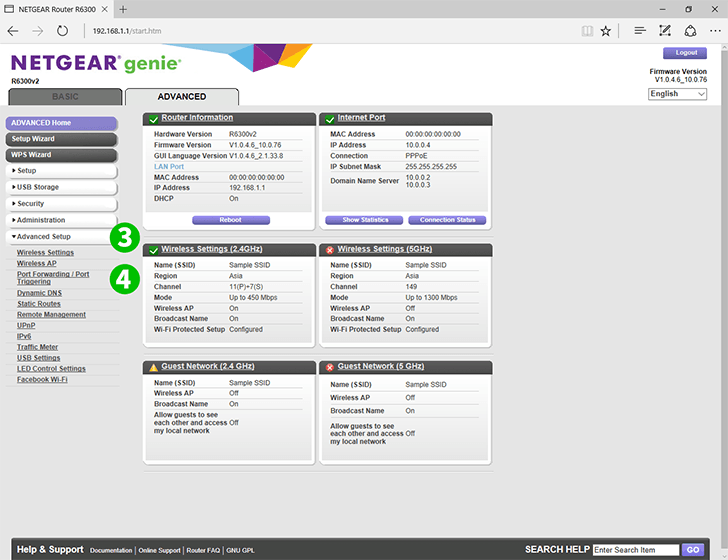Image resolution: width=728 pixels, height=560 pixels.
Task: Open the browser Hub icon
Action: click(640, 31)
